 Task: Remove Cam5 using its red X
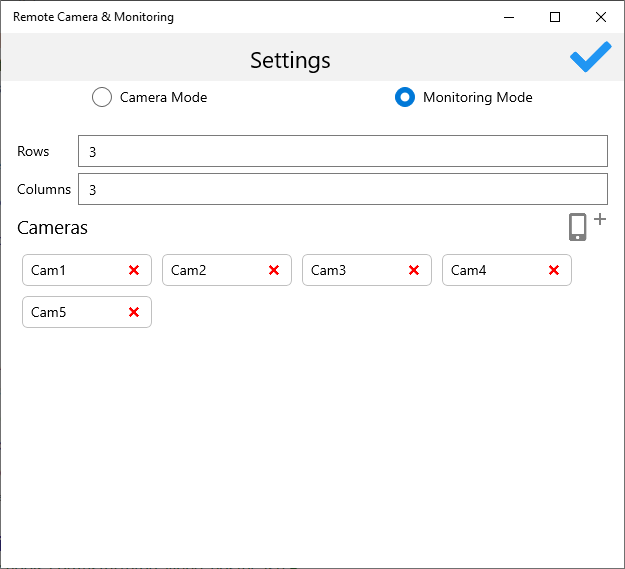(134, 312)
